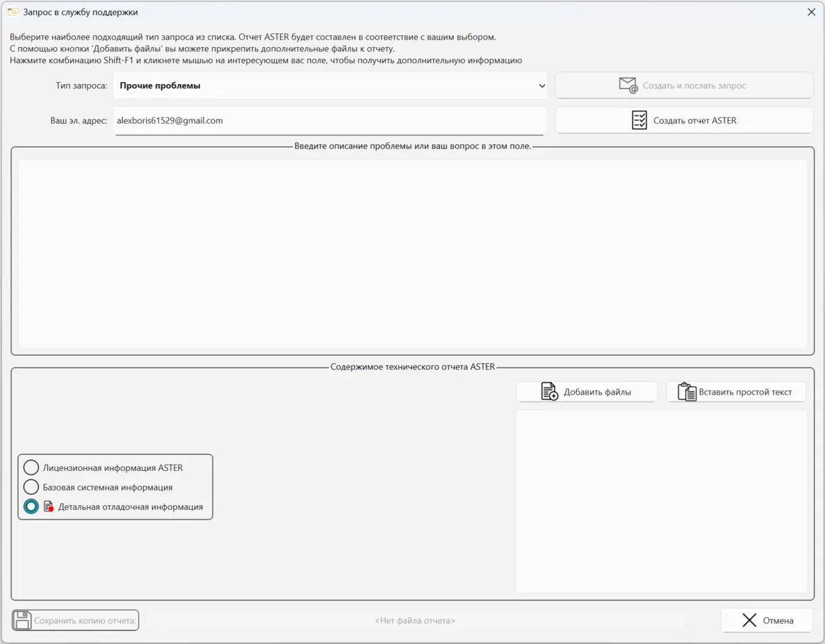
Task: Click the checklist icon on Создать отчет ASTER
Action: (x=639, y=120)
